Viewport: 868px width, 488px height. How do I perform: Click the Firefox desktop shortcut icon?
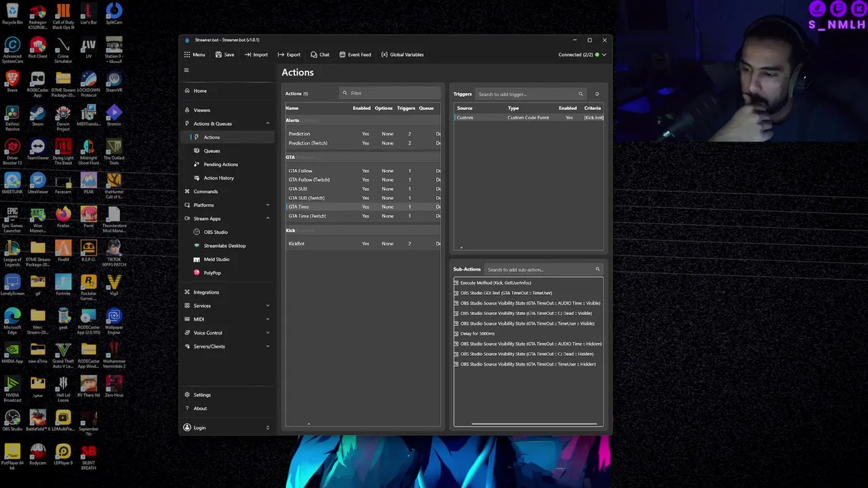click(63, 218)
